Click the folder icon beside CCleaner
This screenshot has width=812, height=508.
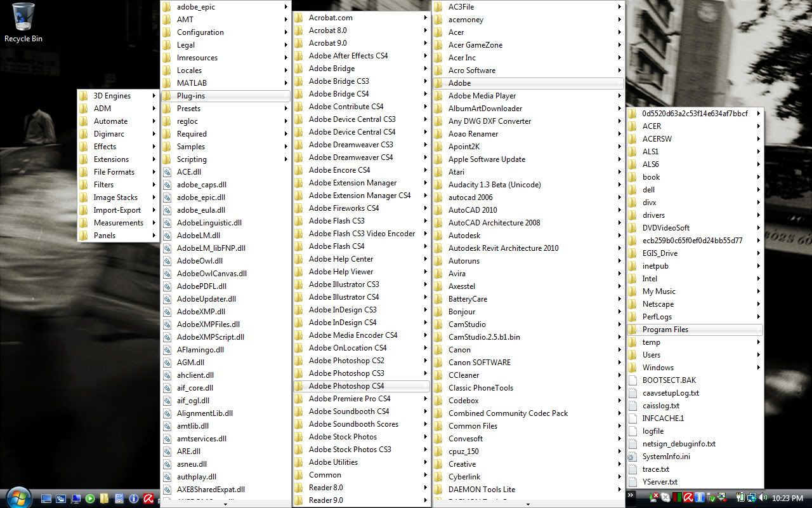click(x=438, y=375)
